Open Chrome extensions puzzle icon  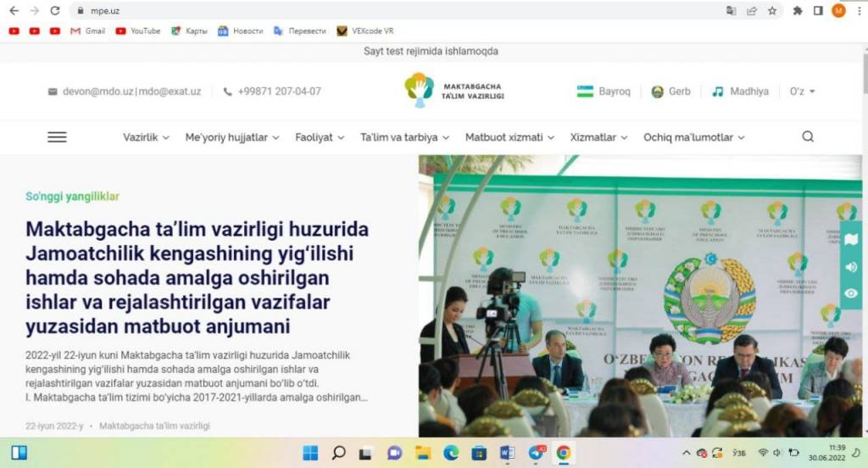coord(797,11)
